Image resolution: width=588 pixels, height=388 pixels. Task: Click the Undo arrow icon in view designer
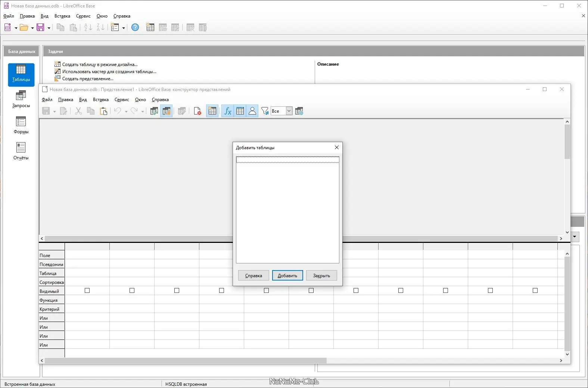tap(118, 111)
